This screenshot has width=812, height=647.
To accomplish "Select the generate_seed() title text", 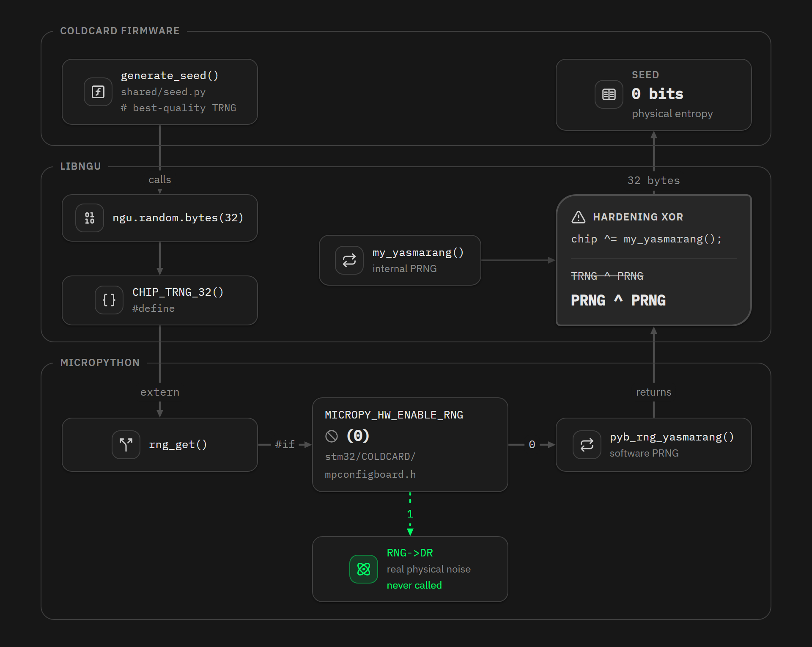I will click(170, 76).
